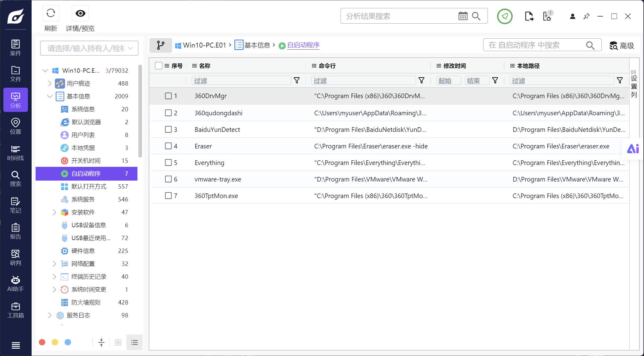Click the 名称 column filter input
The height and width of the screenshot is (356, 644).
(241, 81)
